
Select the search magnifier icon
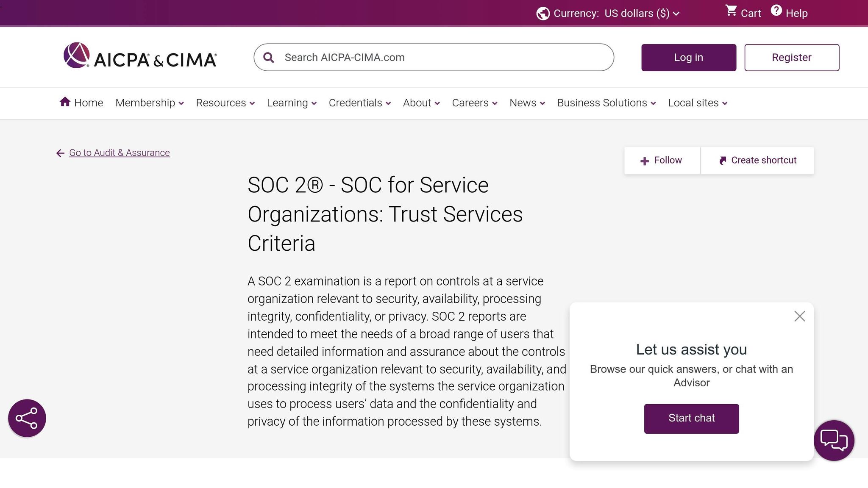click(269, 57)
